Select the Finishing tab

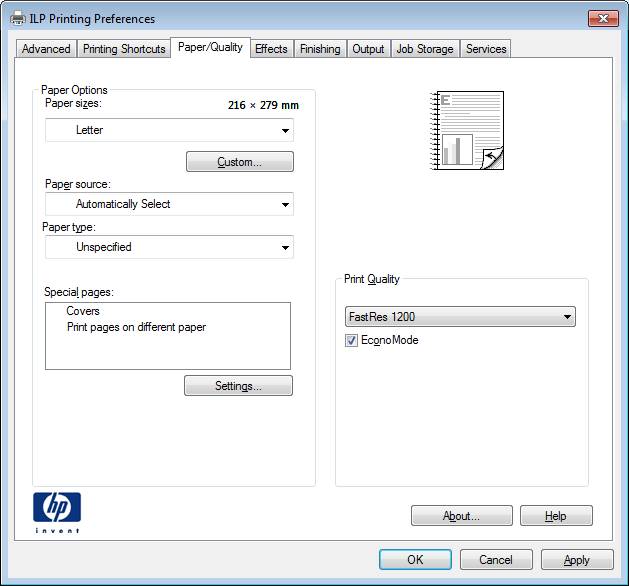tap(320, 49)
